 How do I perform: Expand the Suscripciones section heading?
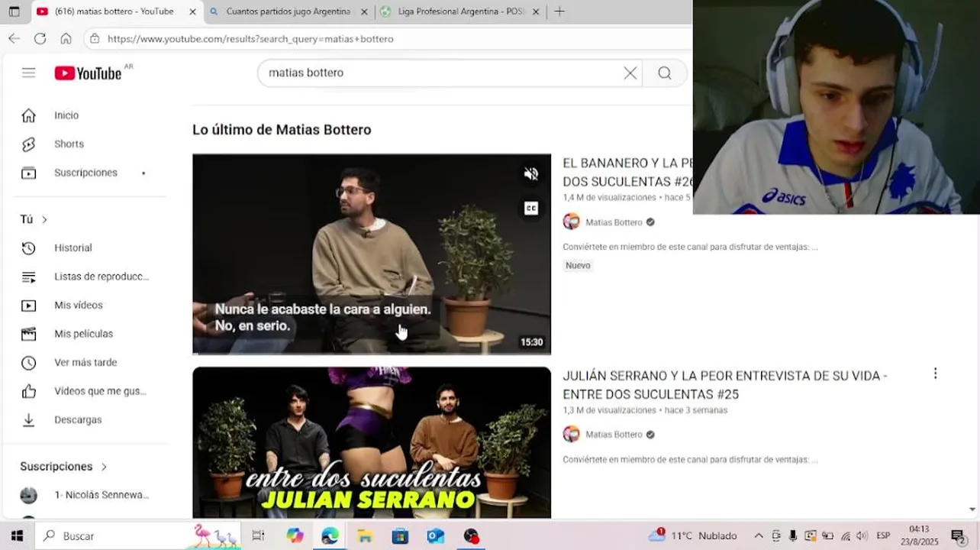(63, 466)
